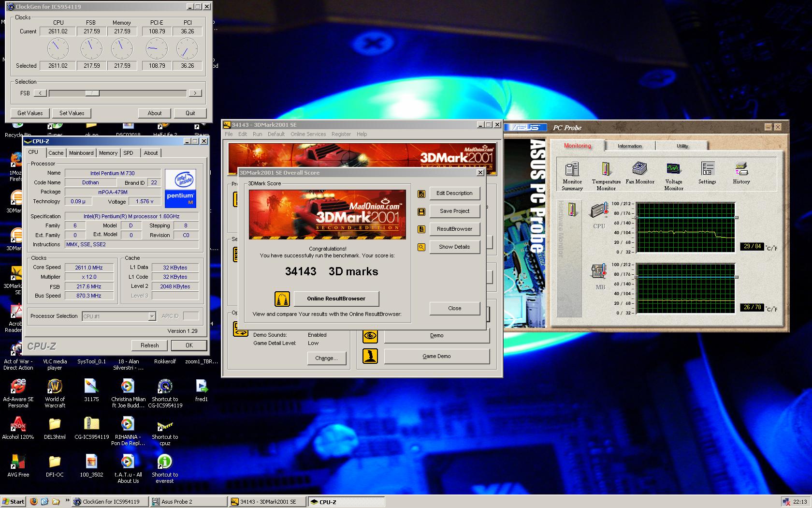Click Set Values in ClockGen
812x508 pixels.
(72, 113)
